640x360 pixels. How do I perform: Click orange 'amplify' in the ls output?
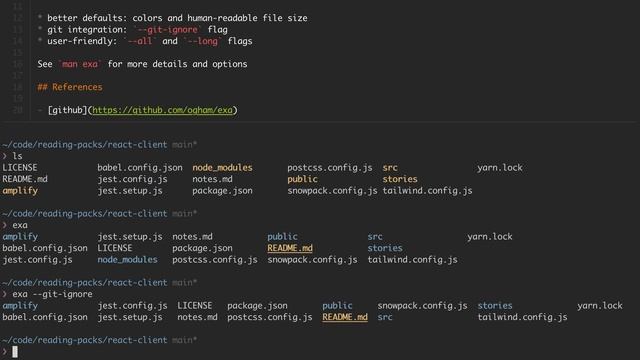pyautogui.click(x=20, y=191)
